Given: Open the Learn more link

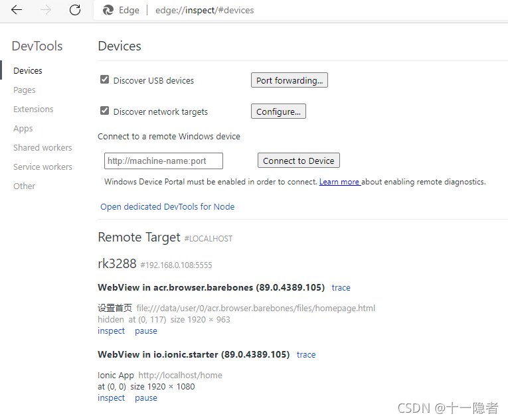Looking at the screenshot, I should [340, 182].
